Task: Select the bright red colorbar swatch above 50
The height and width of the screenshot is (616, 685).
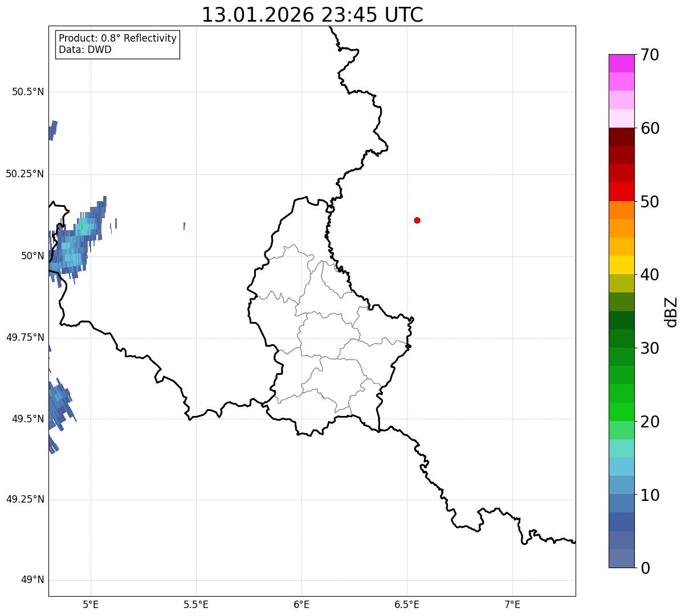Action: [622, 191]
